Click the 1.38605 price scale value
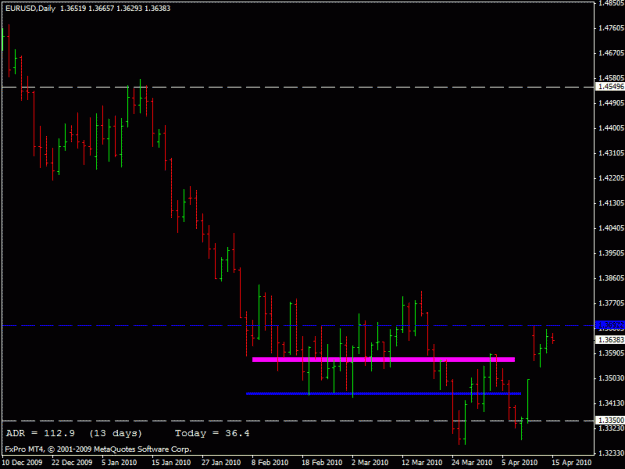625x469 pixels. [x=611, y=278]
